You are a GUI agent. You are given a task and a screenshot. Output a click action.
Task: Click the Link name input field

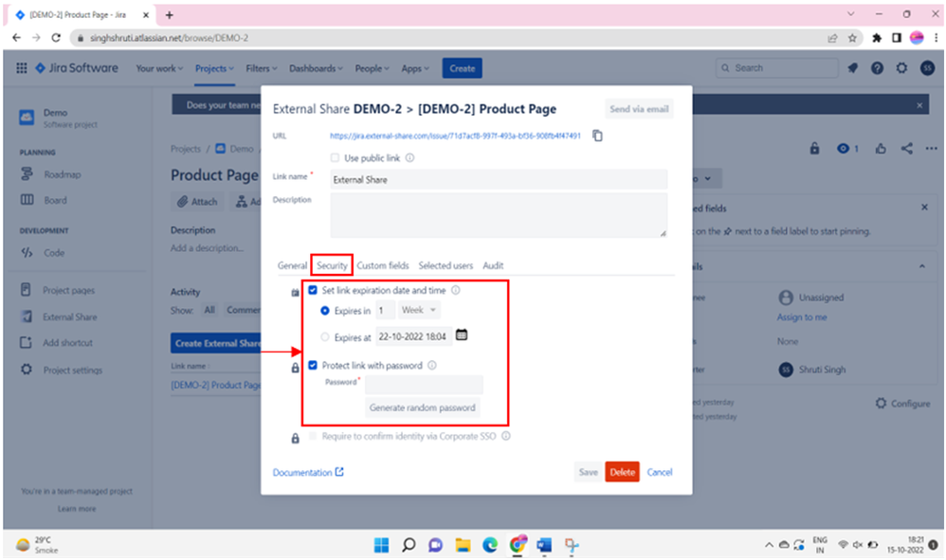[499, 180]
